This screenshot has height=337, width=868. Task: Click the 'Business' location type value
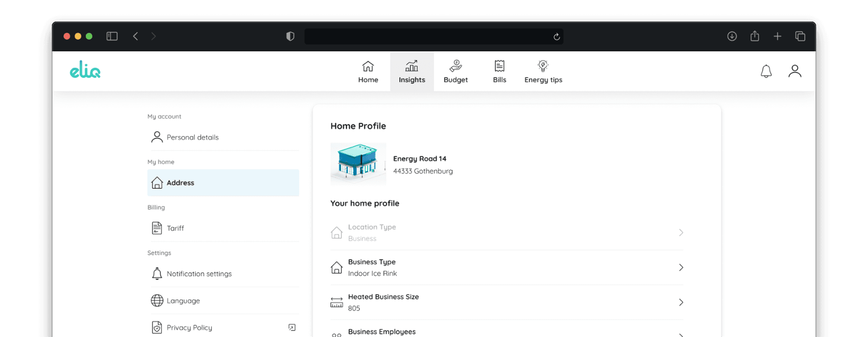[x=362, y=239]
